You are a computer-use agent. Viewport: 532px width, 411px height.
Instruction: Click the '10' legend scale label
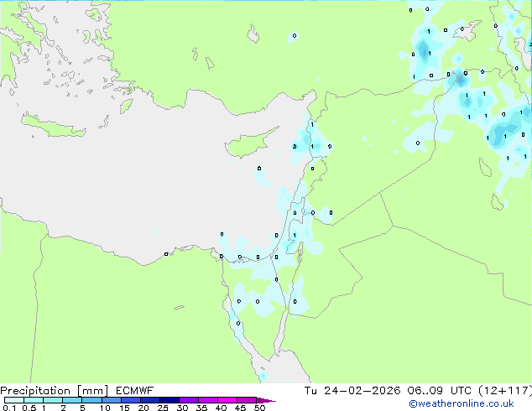(x=105, y=408)
